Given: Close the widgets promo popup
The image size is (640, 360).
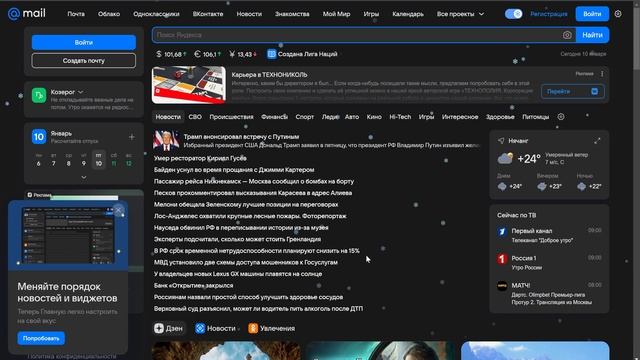Looking at the screenshot, I should pyautogui.click(x=118, y=211).
